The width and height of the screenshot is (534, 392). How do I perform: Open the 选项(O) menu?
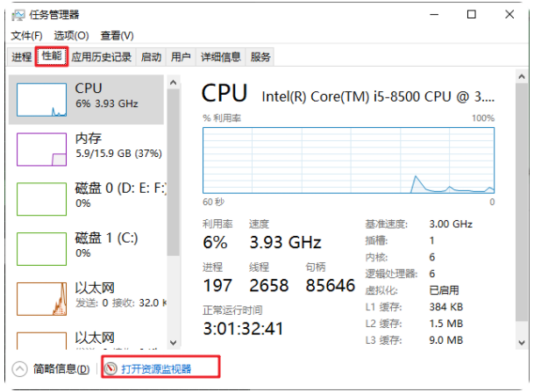click(71, 36)
